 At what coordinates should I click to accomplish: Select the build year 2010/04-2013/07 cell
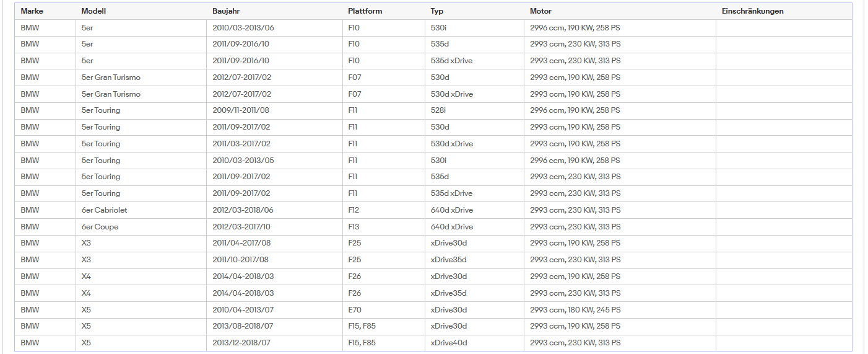coord(274,310)
